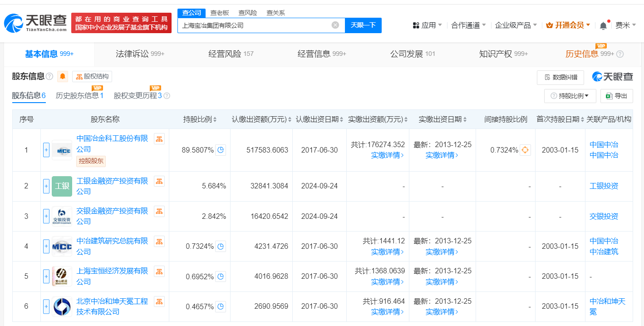Screen dimensions: 644x326
Task: Open equity structure icon for 中冶建筑研究总院有限公司
Action: tap(159, 241)
